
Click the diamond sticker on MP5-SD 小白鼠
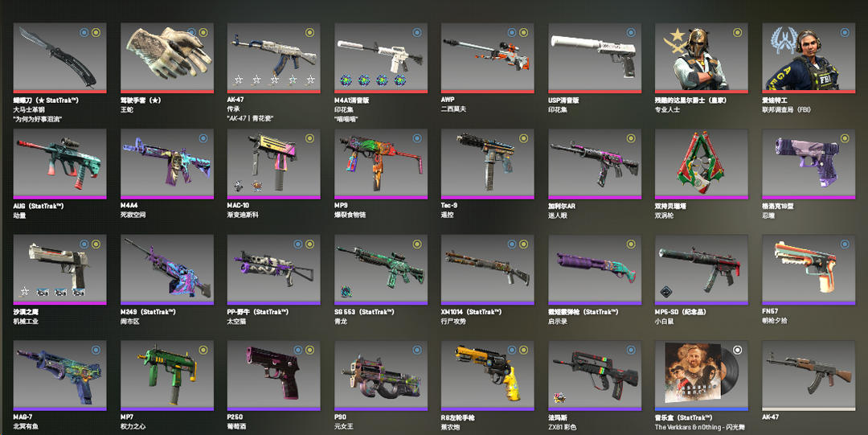pyautogui.click(x=666, y=292)
